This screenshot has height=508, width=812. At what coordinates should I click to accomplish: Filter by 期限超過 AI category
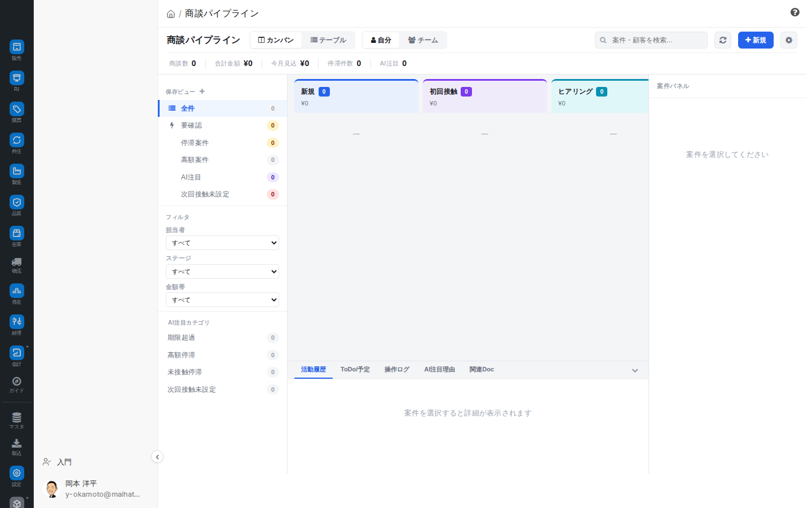pyautogui.click(x=223, y=338)
